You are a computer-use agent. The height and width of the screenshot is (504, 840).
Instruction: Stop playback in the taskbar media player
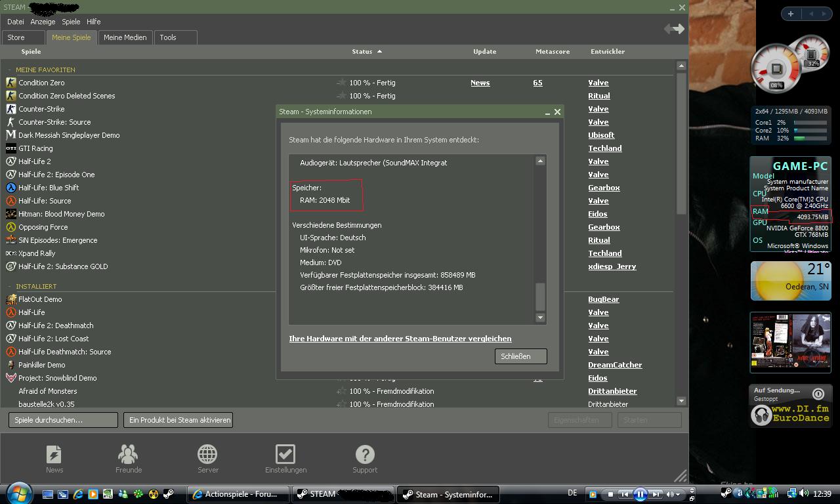pyautogui.click(x=610, y=494)
